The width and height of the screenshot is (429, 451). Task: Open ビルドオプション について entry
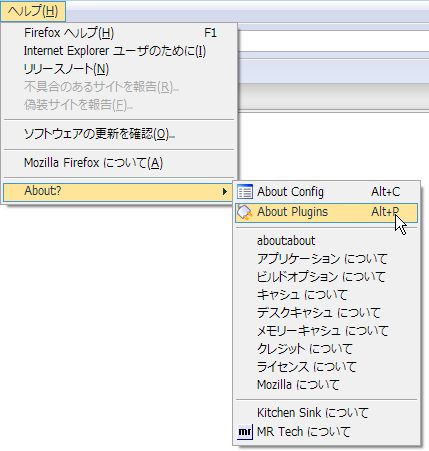tap(326, 277)
